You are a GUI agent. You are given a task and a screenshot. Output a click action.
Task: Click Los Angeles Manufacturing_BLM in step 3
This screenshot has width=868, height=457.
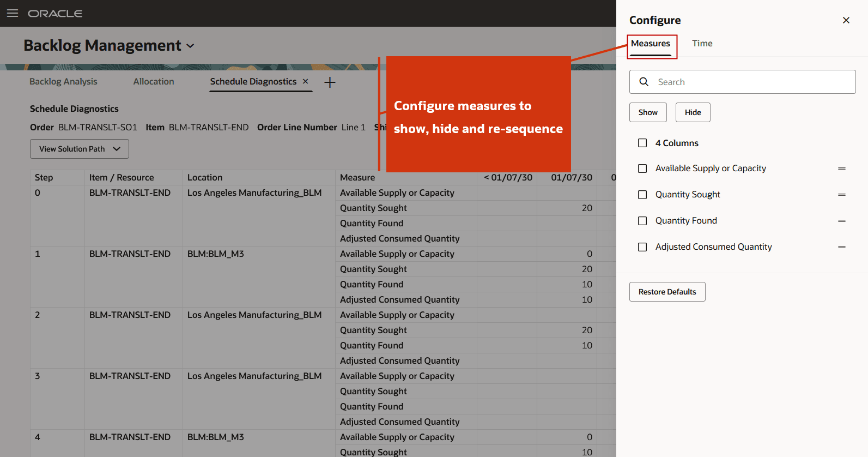pyautogui.click(x=254, y=376)
